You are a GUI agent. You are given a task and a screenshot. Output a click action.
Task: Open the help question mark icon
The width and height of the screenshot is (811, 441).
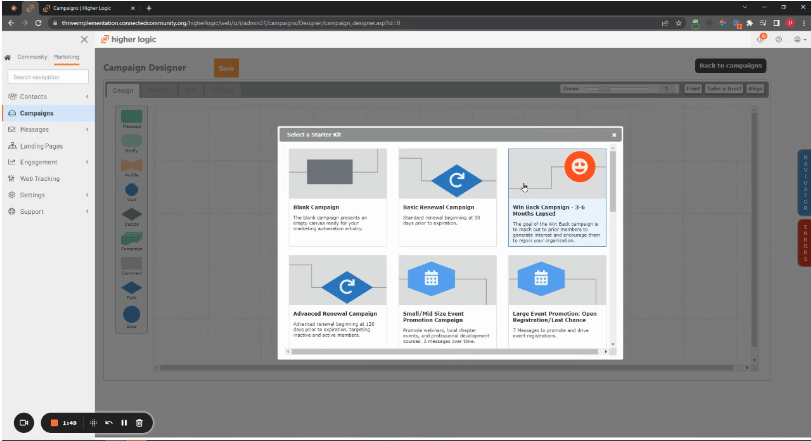pos(778,39)
